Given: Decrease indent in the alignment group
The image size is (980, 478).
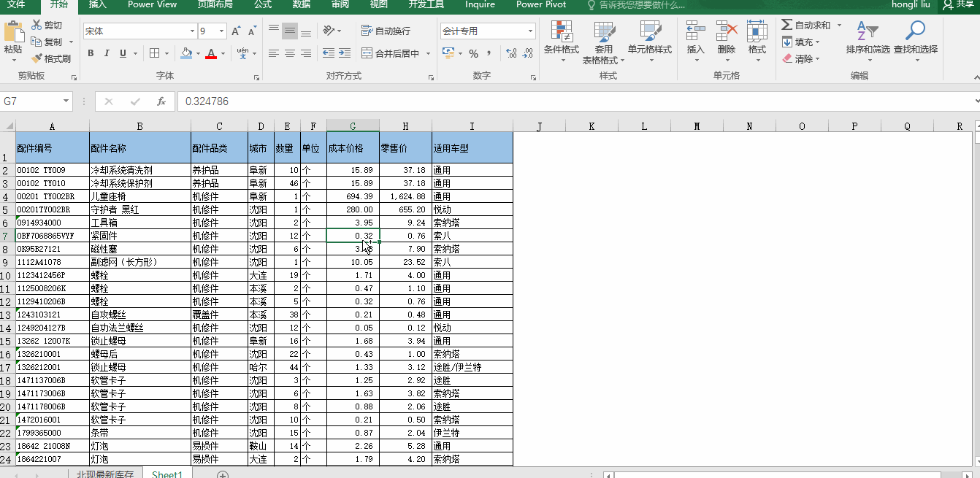Looking at the screenshot, I should click(329, 53).
